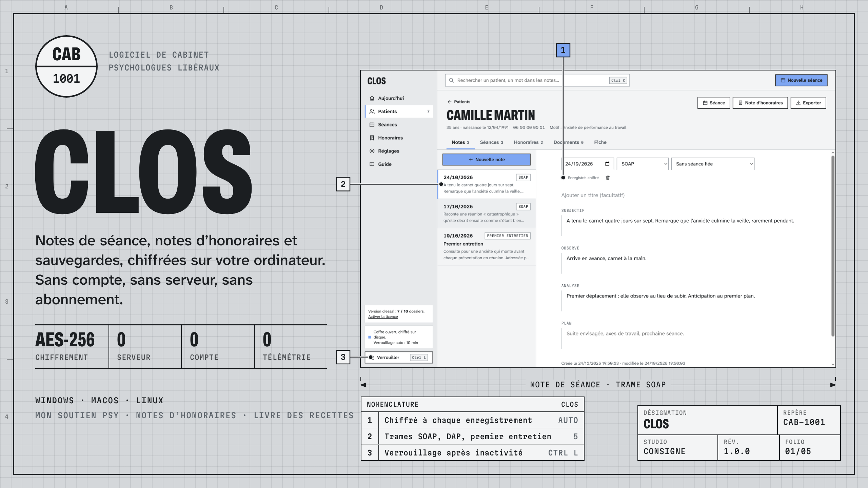The width and height of the screenshot is (868, 488).
Task: Click the PREMIER ENTRETIEN tag
Action: click(x=508, y=236)
